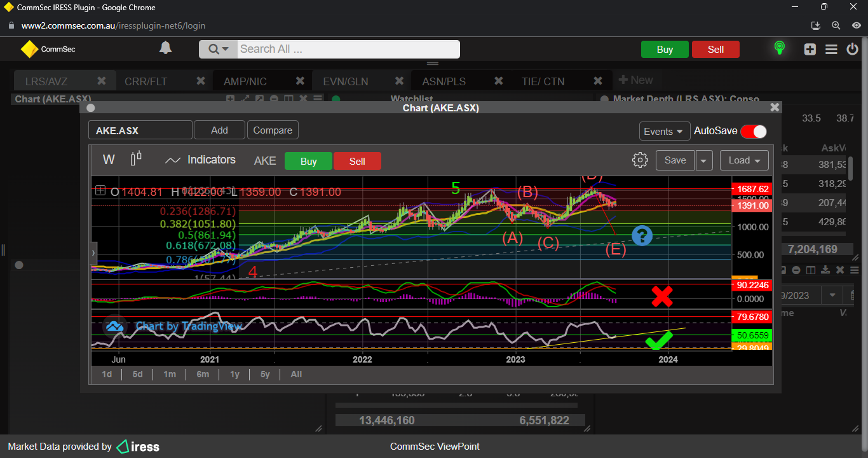Click the top red Sell button

715,50
